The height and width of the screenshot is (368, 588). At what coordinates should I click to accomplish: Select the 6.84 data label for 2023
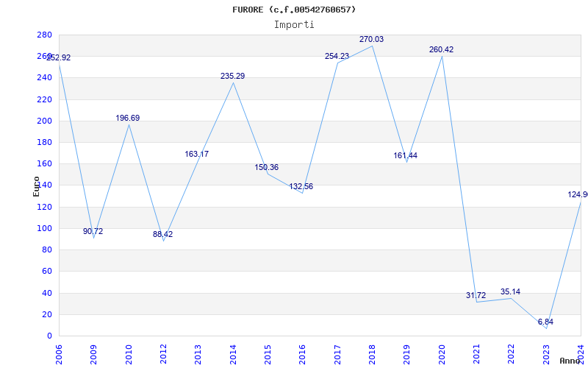545,322
